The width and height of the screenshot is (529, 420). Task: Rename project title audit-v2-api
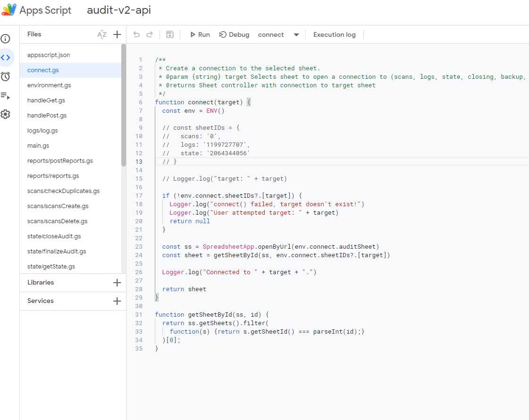point(119,10)
